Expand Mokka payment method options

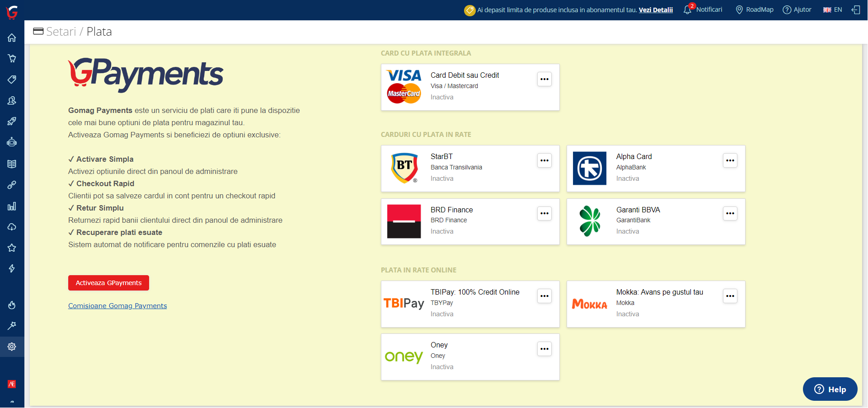tap(730, 296)
